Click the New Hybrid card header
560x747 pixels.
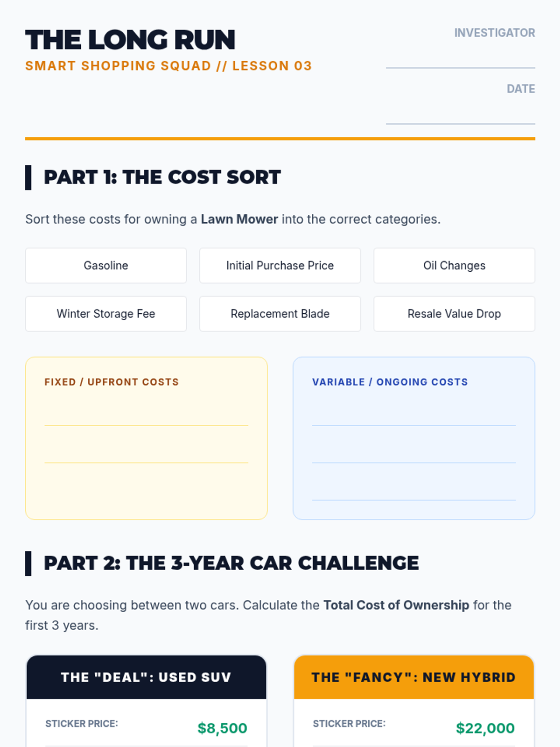(x=414, y=677)
